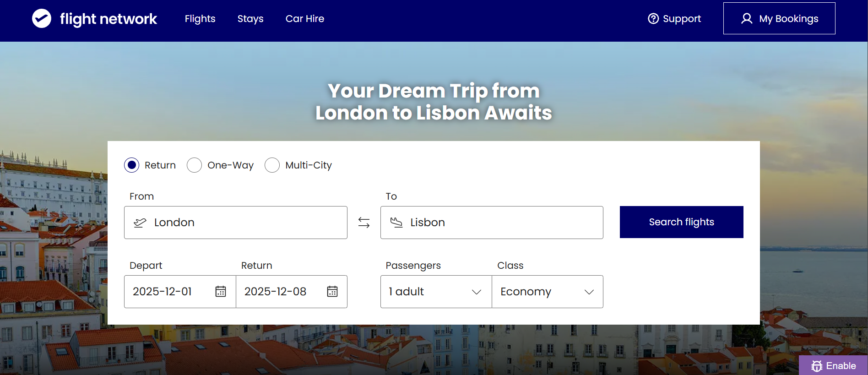This screenshot has width=868, height=375.
Task: Swap the From and To cities
Action: click(364, 223)
